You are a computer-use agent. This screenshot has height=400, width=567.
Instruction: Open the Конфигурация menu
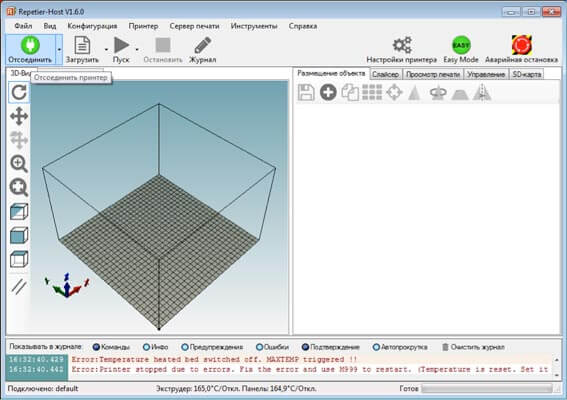pos(92,26)
